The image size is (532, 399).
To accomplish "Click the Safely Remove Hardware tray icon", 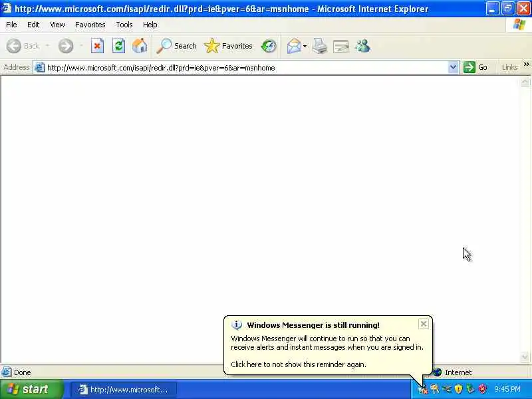I will click(470, 389).
